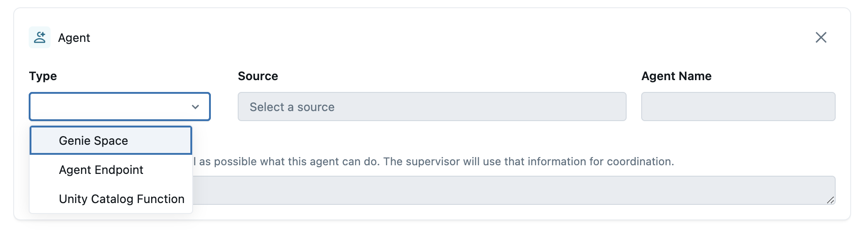Select the Genie Space option

[x=111, y=141]
